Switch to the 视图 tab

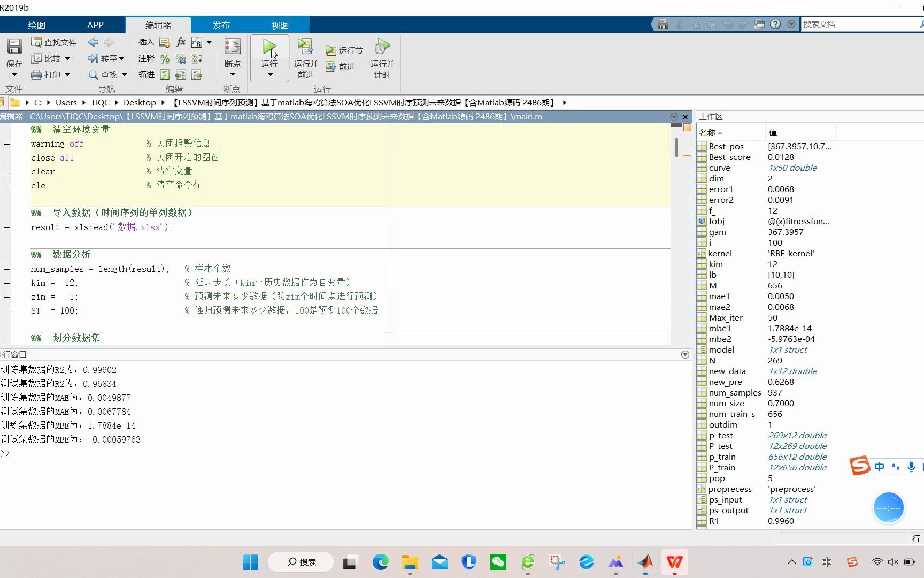click(280, 25)
